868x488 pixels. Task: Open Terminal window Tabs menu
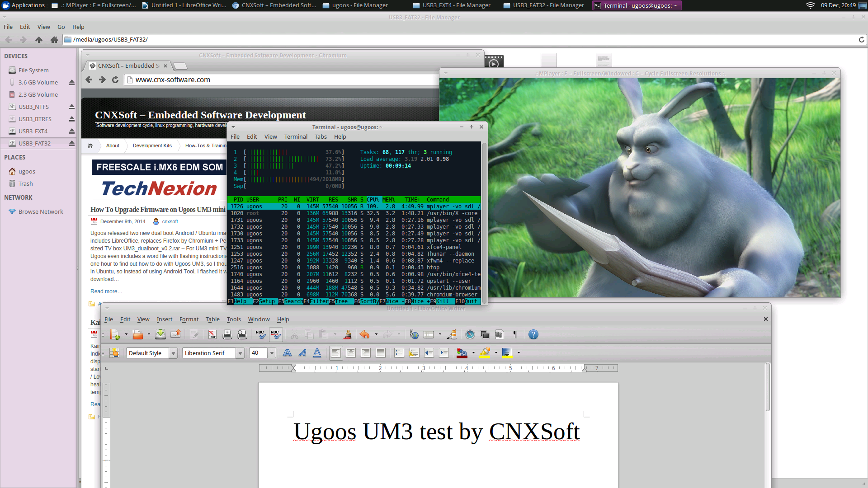click(x=321, y=137)
